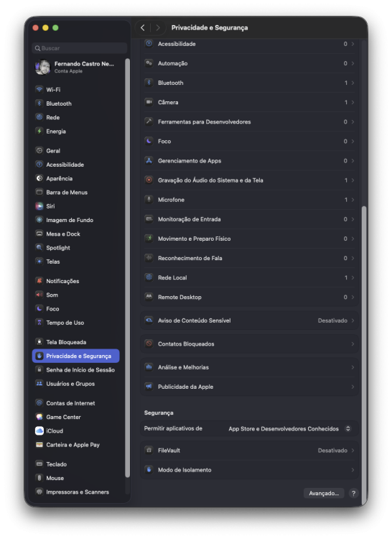Click the help question mark button
The image size is (392, 539).
[x=353, y=493]
